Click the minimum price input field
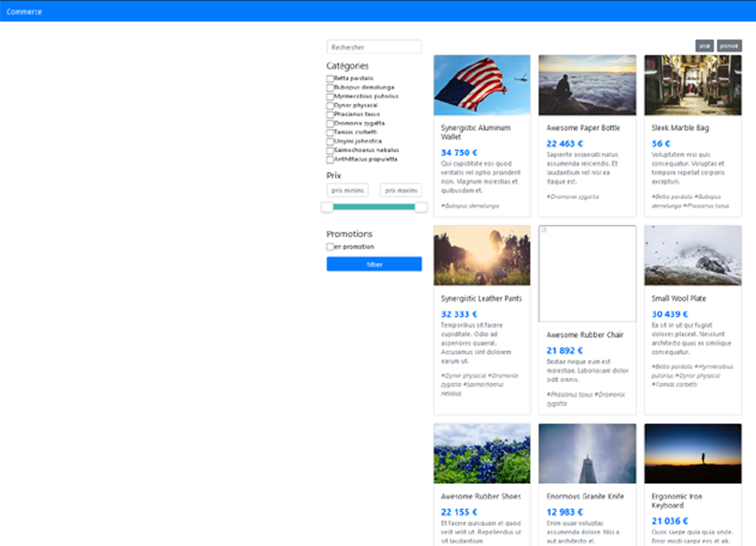 click(348, 191)
